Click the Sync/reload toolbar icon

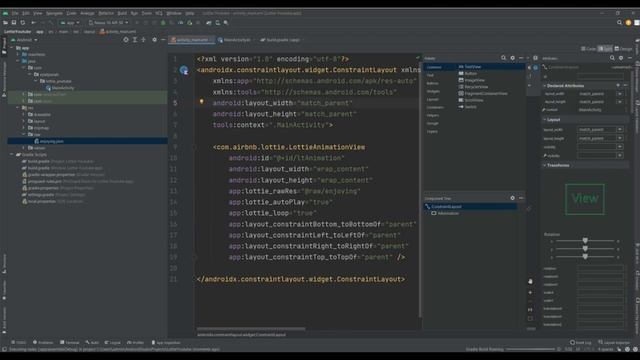[23, 23]
